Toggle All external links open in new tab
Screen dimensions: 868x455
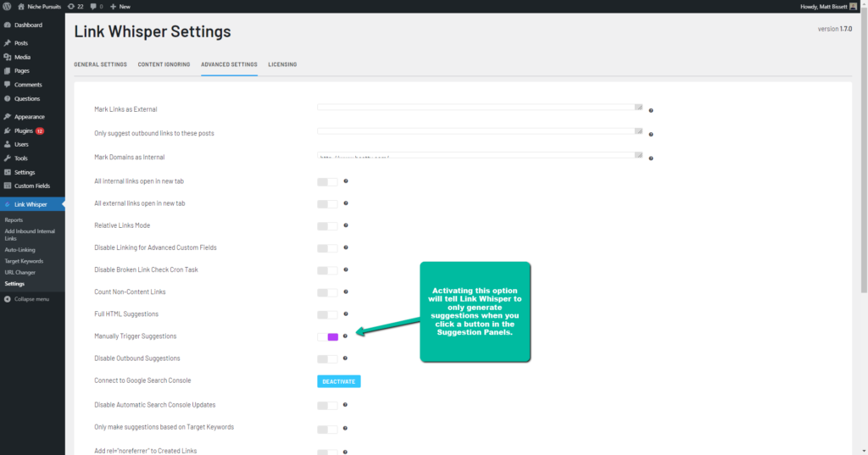pyautogui.click(x=327, y=203)
